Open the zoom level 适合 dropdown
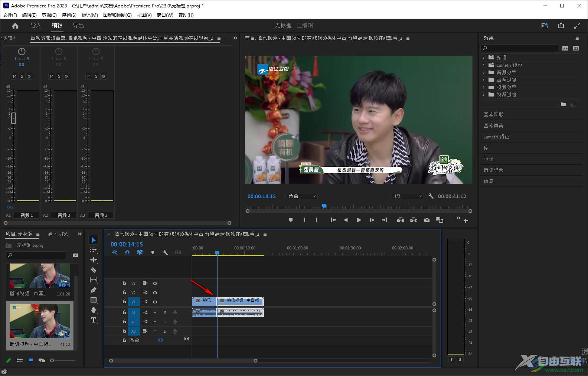 coord(302,196)
